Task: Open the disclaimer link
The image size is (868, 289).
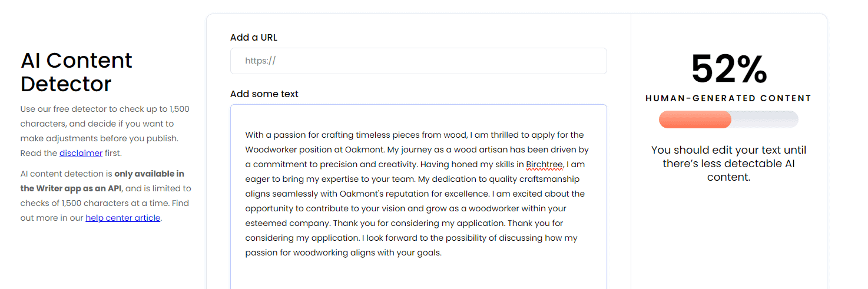Action: pyautogui.click(x=81, y=154)
